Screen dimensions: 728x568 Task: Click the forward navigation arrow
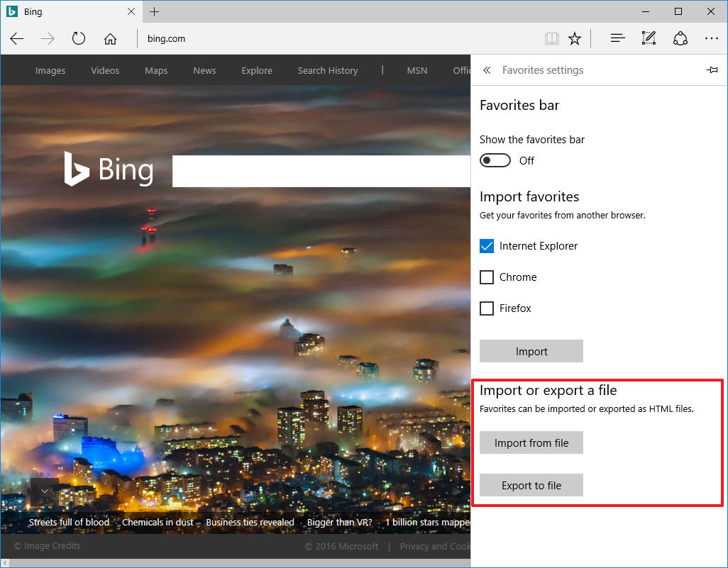(48, 38)
